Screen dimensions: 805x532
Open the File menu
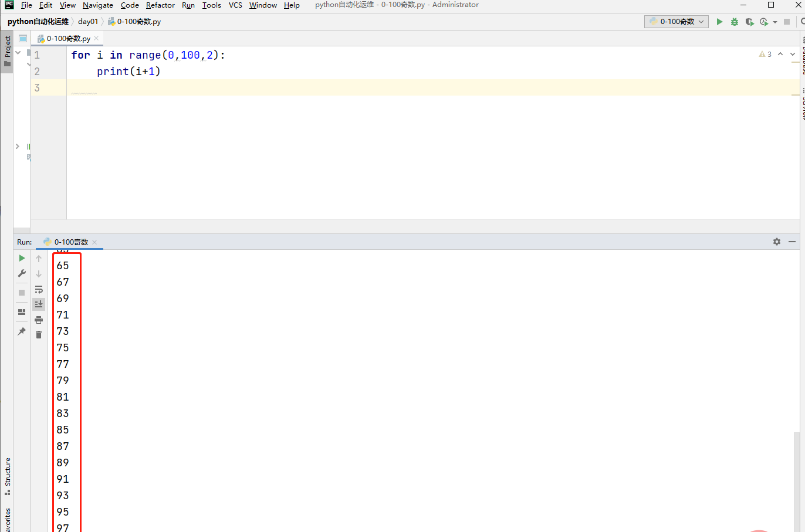pyautogui.click(x=26, y=5)
